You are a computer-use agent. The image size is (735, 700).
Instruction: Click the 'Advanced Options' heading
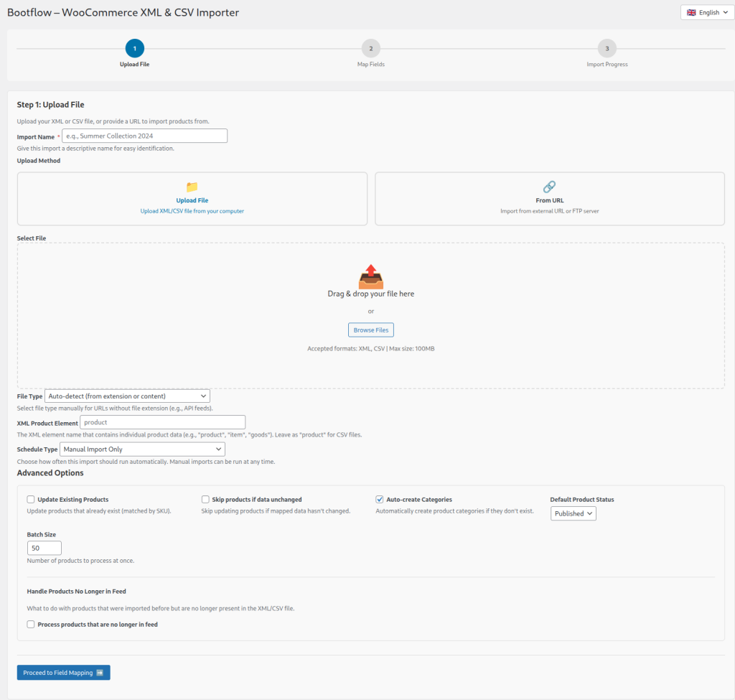pos(50,472)
